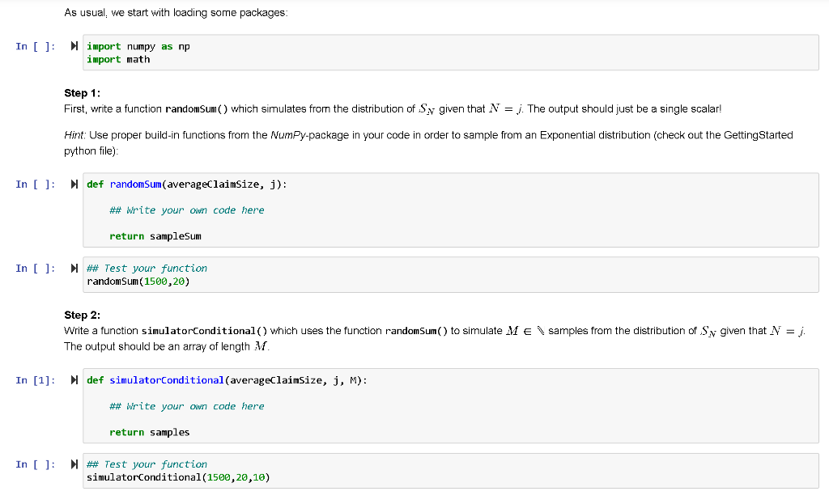Image resolution: width=829 pixels, height=504 pixels.
Task: Click the comment in simulatorConditional definition cell
Action: [x=187, y=406]
